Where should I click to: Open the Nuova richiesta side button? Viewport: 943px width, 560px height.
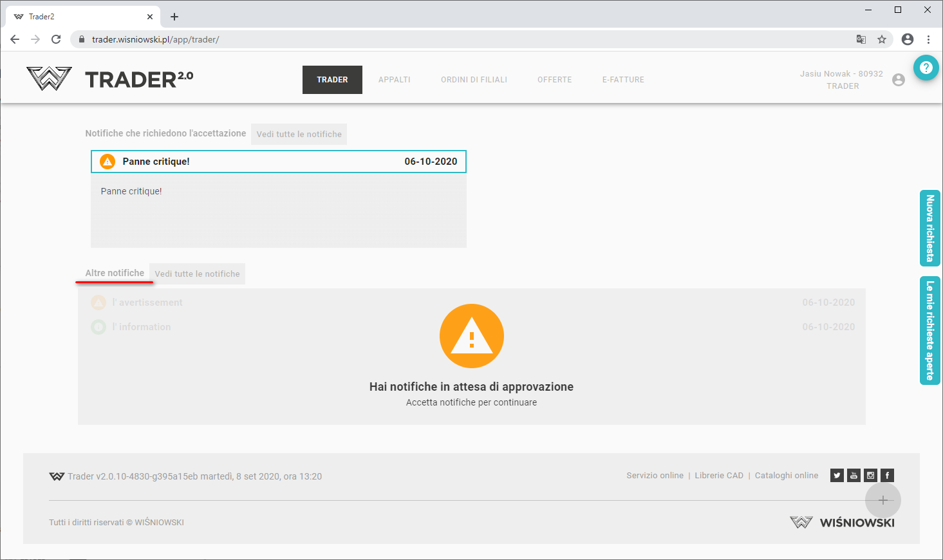click(929, 229)
